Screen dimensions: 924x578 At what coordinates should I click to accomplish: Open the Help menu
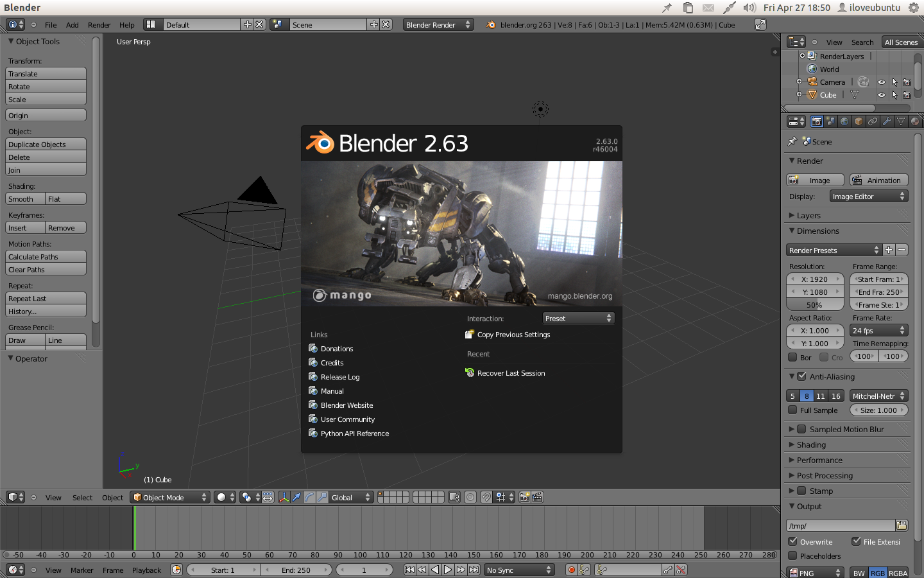click(127, 25)
